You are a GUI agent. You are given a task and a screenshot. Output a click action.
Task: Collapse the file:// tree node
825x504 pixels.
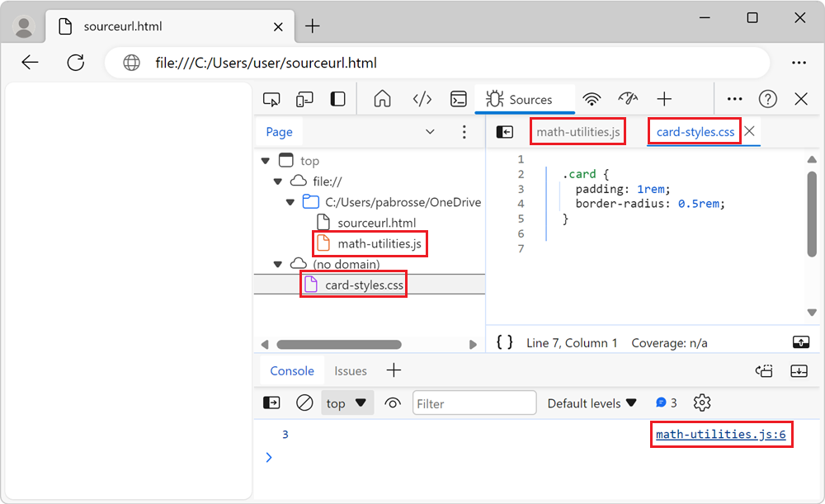(277, 181)
